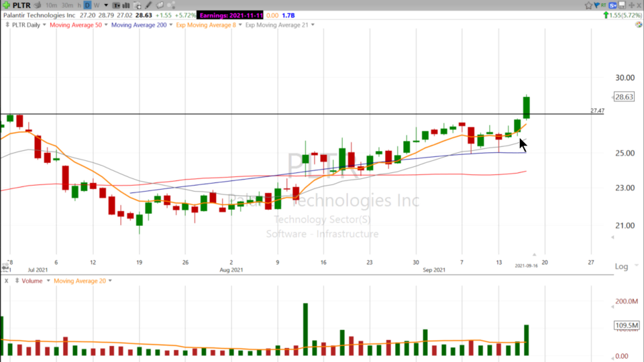The image size is (644, 362).
Task: Select the Weekly 'W' timeframe
Action: [97, 5]
